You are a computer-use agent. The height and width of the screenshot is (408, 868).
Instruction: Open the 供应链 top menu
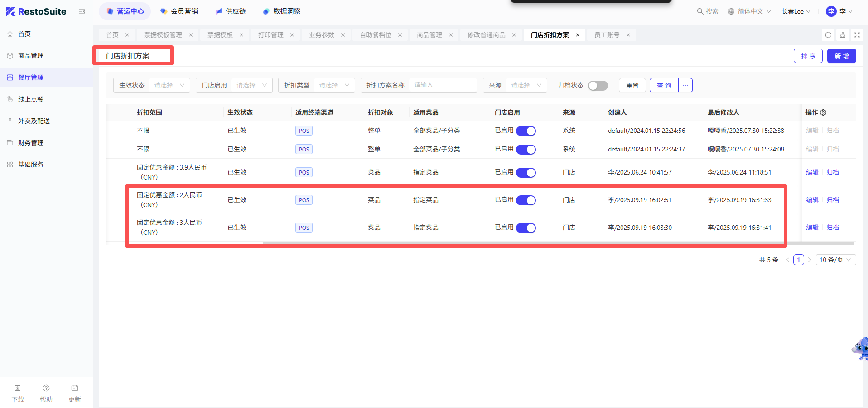coord(231,11)
